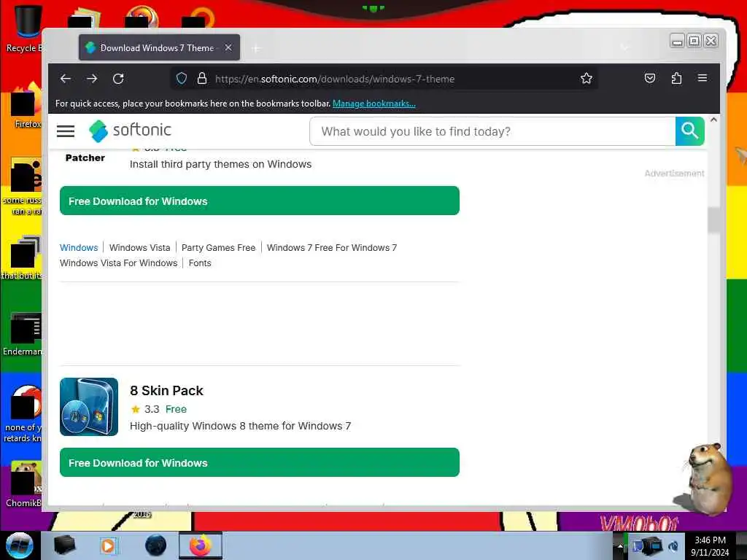Click the Patcher app name
This screenshot has height=560, width=747.
(85, 158)
